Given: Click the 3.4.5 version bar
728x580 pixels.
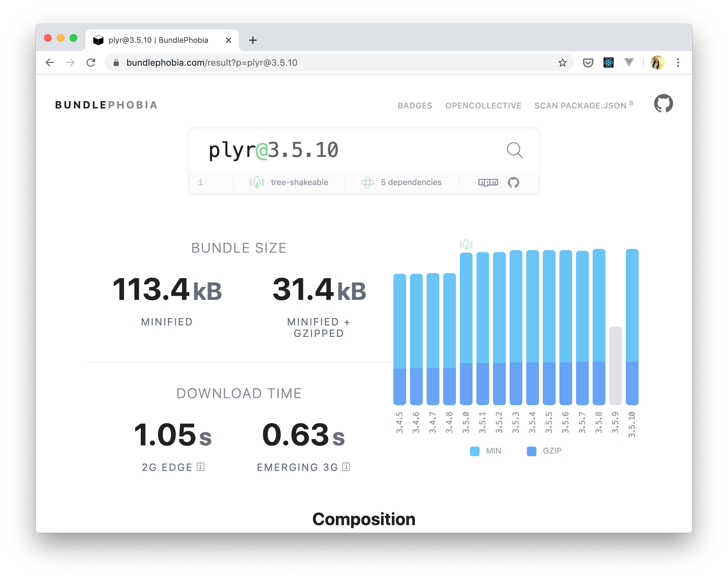Looking at the screenshot, I should (x=399, y=339).
